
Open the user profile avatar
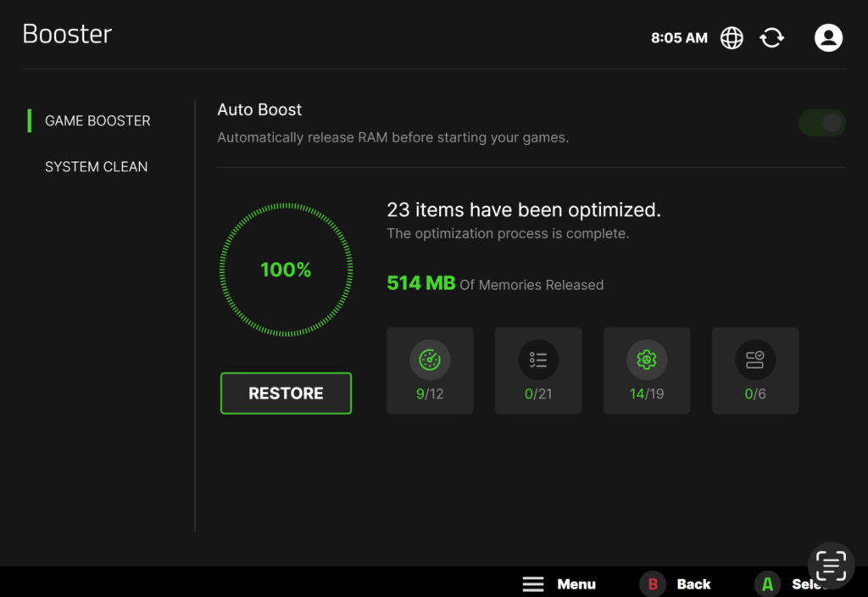(x=828, y=37)
